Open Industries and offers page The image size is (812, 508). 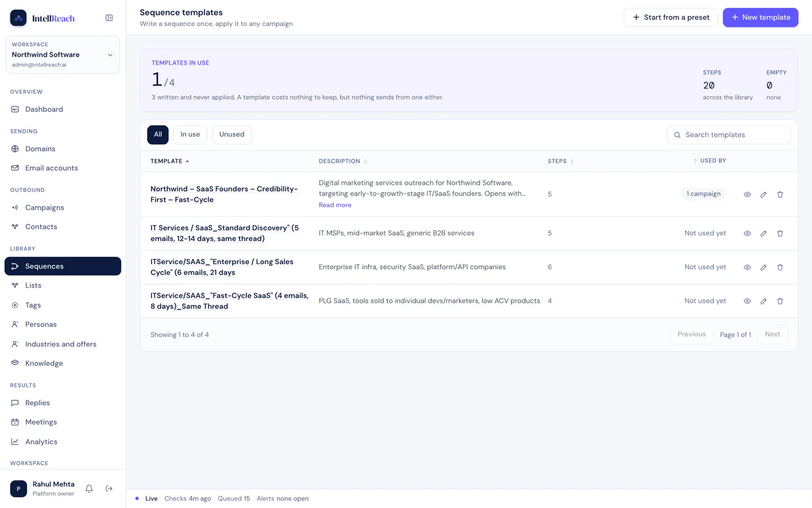[63, 344]
